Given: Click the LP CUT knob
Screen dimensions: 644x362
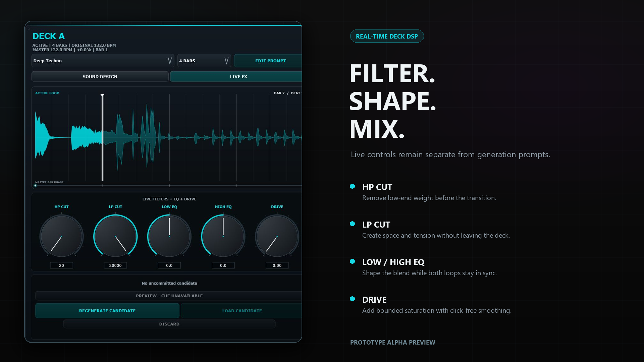Looking at the screenshot, I should (115, 236).
